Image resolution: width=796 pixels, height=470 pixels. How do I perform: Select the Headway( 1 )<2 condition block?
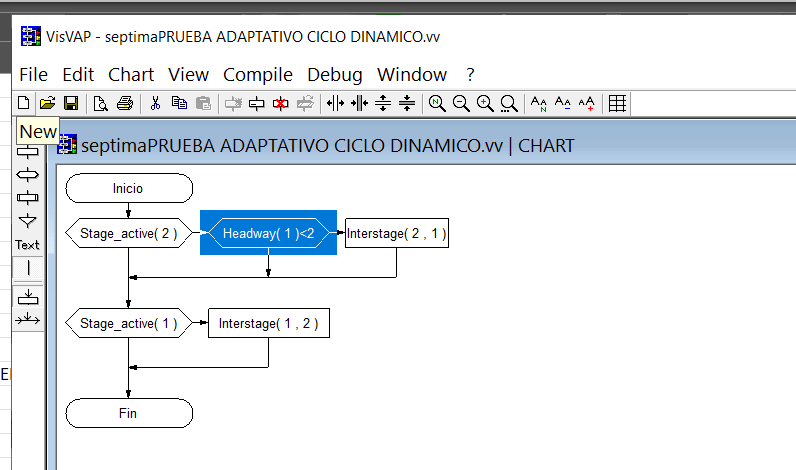[x=268, y=235]
